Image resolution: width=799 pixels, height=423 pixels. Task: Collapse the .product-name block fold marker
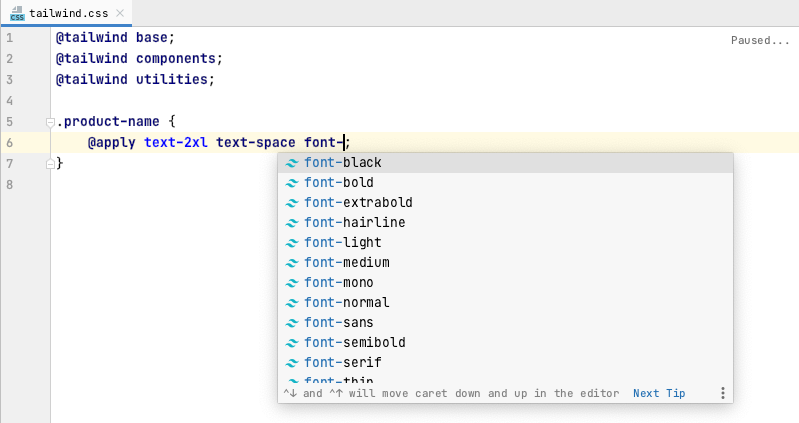click(50, 122)
